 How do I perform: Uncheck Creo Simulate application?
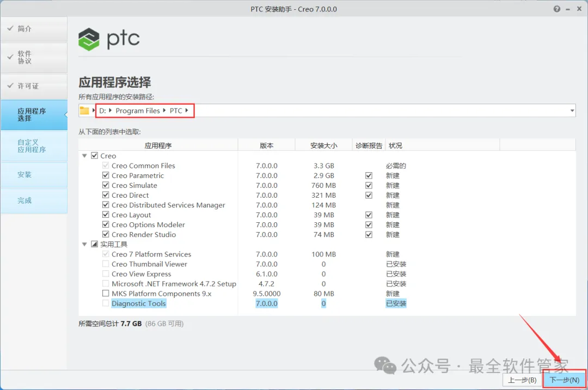tap(106, 185)
